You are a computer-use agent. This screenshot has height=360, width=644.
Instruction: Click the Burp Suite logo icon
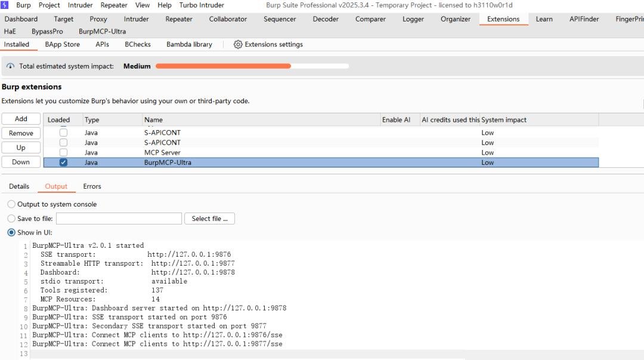tap(5, 5)
